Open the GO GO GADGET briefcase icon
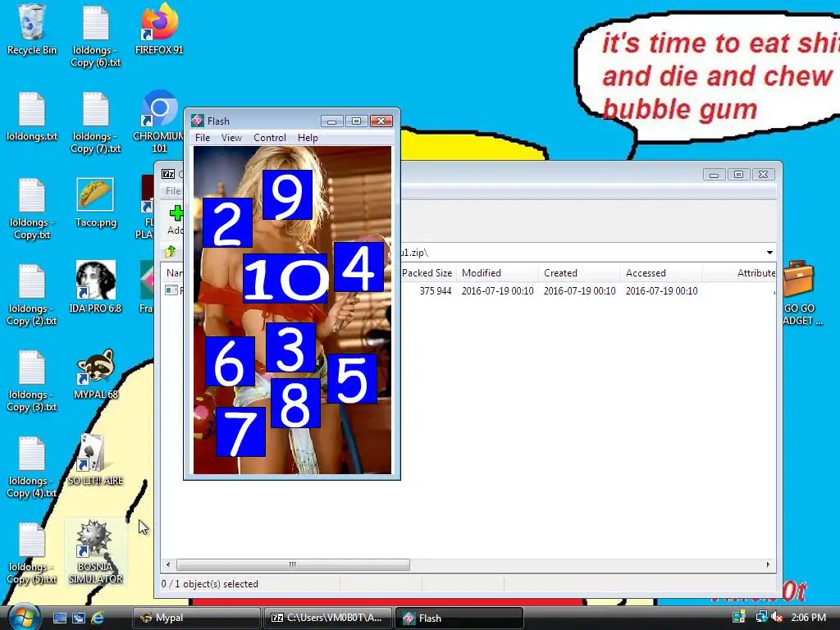This screenshot has width=840, height=630. [x=799, y=294]
